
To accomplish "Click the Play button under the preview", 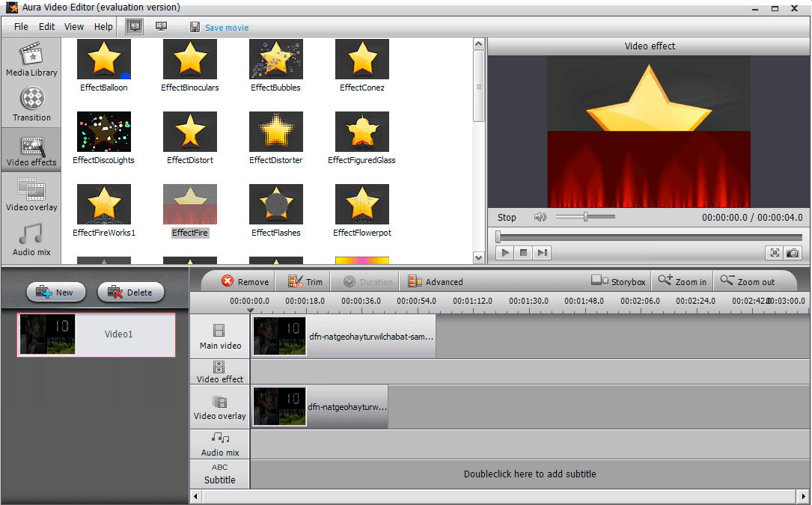I will [505, 253].
